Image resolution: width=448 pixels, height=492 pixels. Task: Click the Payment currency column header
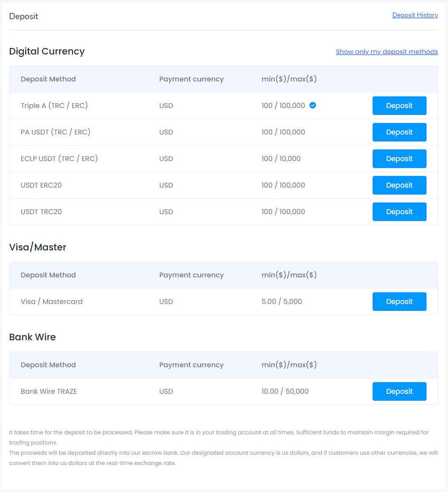(191, 79)
